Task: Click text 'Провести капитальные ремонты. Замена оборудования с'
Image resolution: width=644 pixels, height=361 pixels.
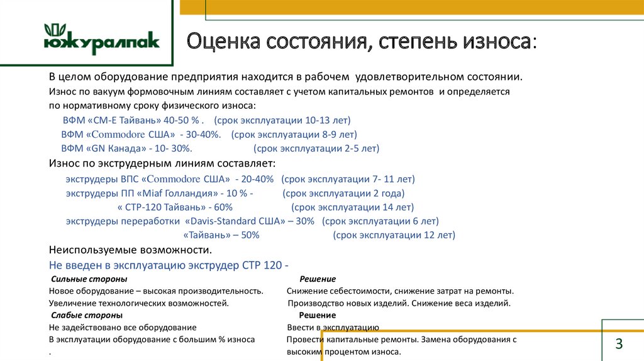Action: pos(402,340)
